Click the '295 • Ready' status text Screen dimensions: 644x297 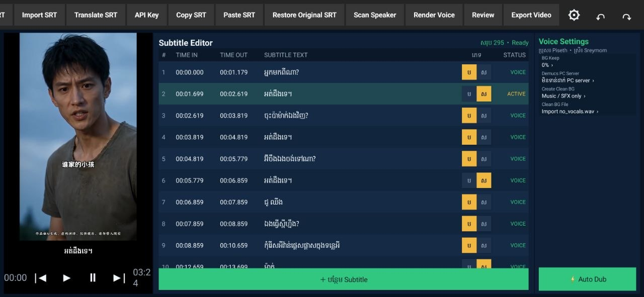[x=505, y=43]
